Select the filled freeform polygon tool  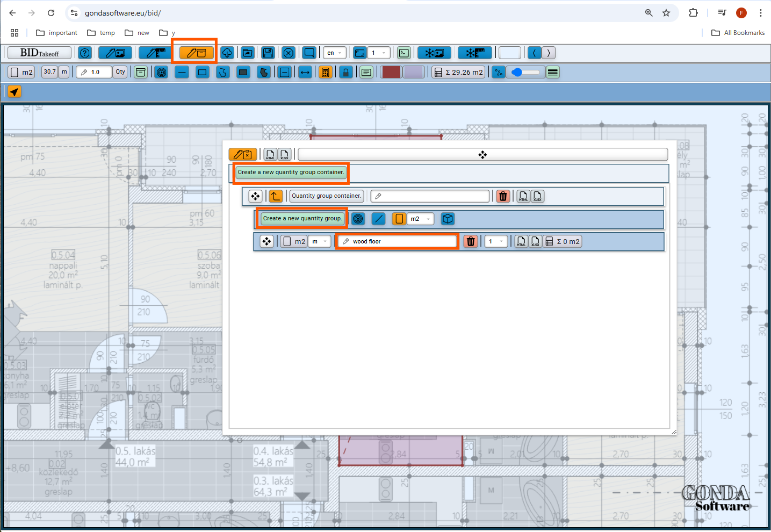click(264, 72)
